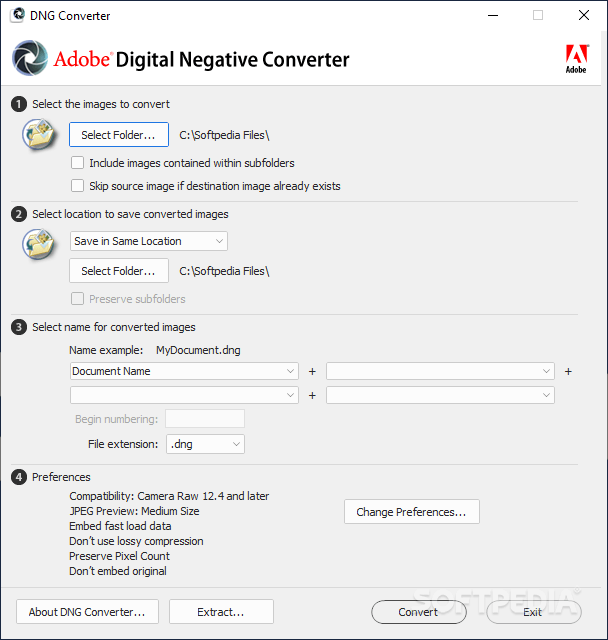Image resolution: width=608 pixels, height=640 pixels.
Task: Click the title bar DNG Converter app icon
Action: (18, 15)
